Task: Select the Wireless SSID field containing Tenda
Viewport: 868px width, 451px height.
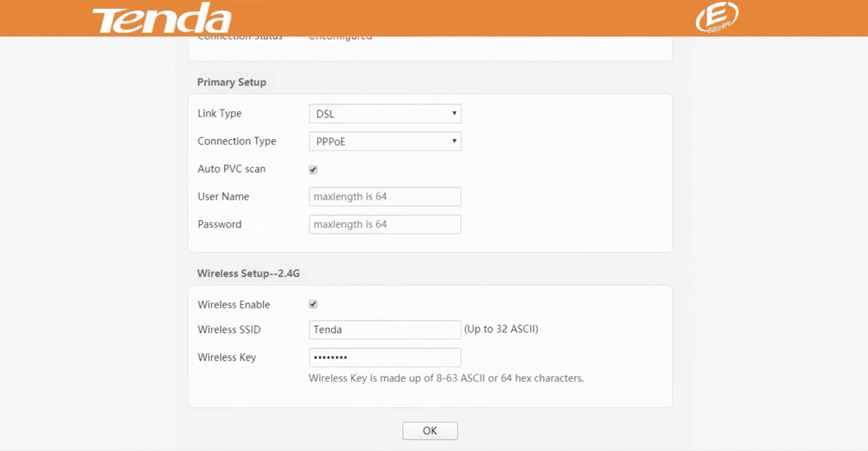Action: coord(385,330)
